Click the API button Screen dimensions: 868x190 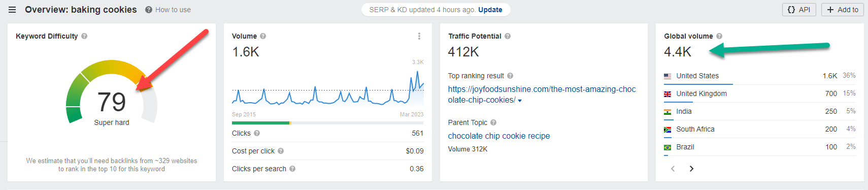pos(799,10)
